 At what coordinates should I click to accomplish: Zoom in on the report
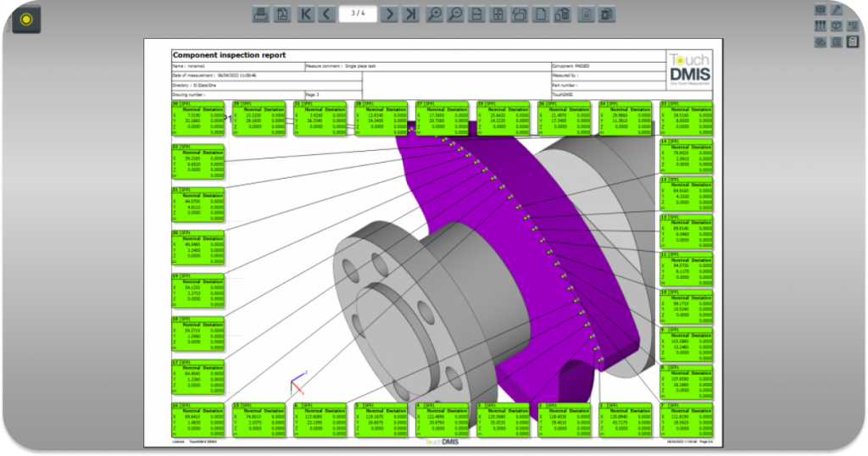[434, 14]
